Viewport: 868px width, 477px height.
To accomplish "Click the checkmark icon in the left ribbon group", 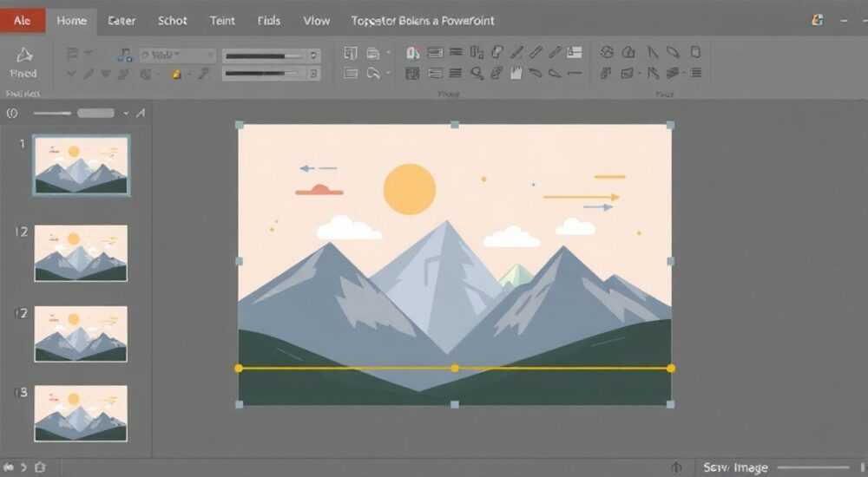I will pos(71,73).
